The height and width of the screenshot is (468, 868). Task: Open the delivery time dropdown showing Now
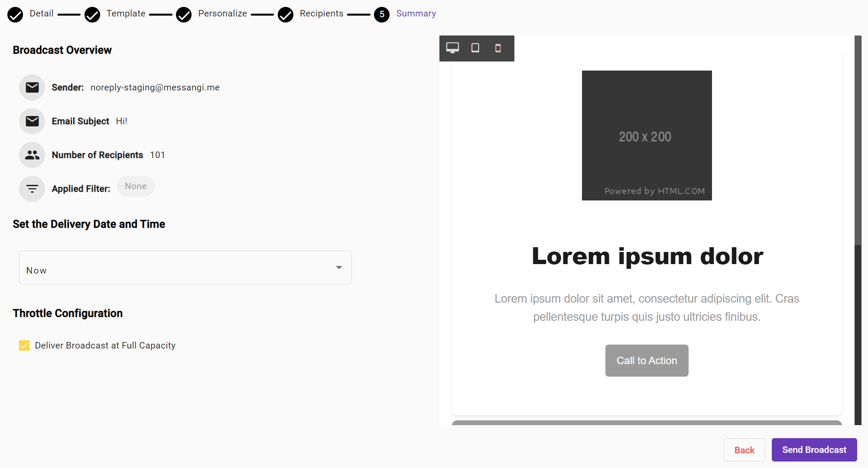[185, 268]
